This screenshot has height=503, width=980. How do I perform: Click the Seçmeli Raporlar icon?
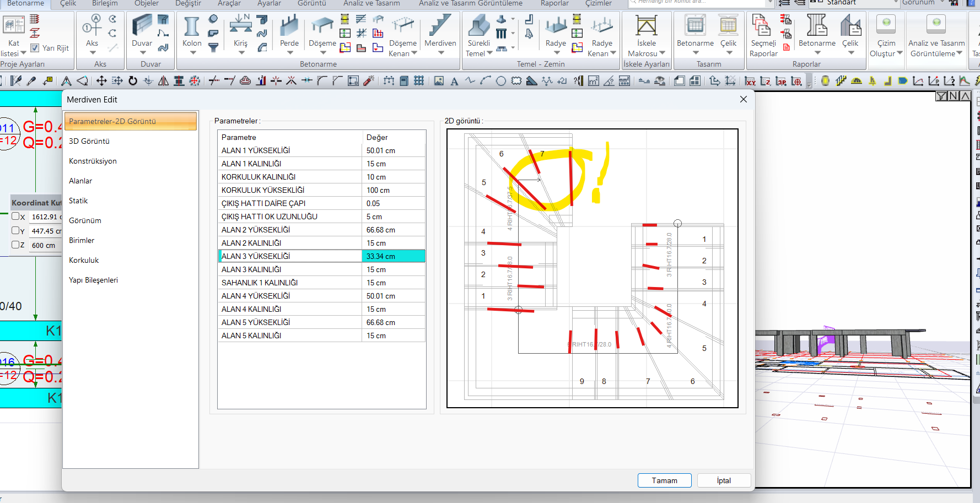pos(762,25)
